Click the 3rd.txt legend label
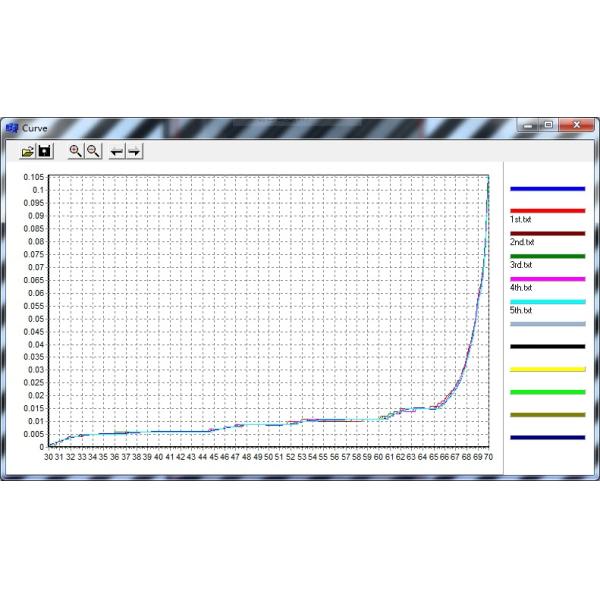Image resolution: width=600 pixels, height=600 pixels. point(522,265)
